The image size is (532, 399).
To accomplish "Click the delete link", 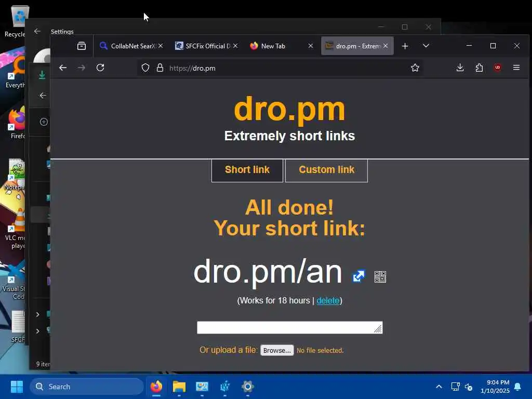I will 328,301.
